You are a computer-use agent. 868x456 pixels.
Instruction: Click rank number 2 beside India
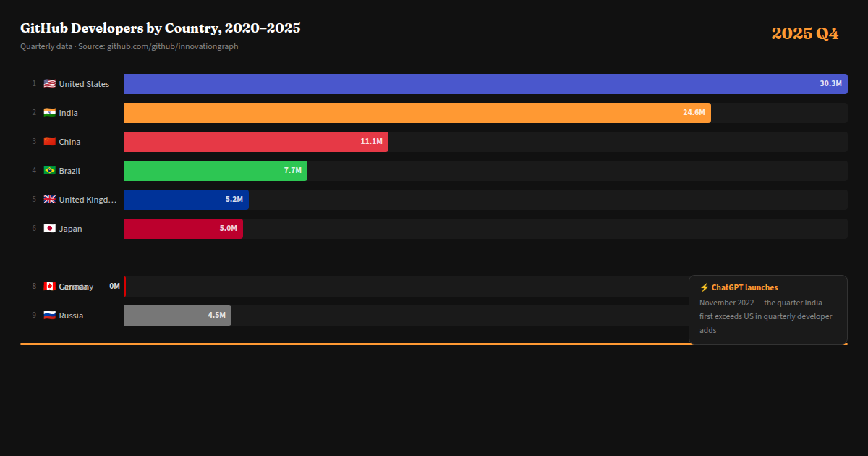click(34, 113)
